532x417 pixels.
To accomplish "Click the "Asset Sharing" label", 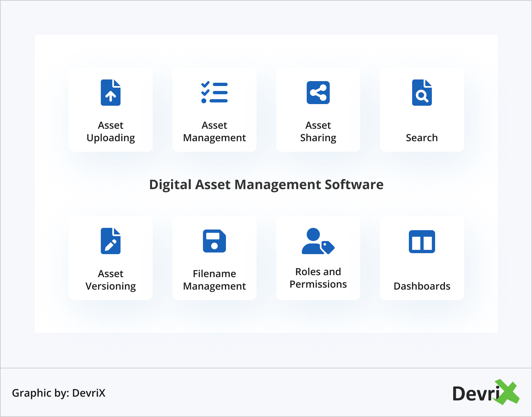I will (x=318, y=132).
